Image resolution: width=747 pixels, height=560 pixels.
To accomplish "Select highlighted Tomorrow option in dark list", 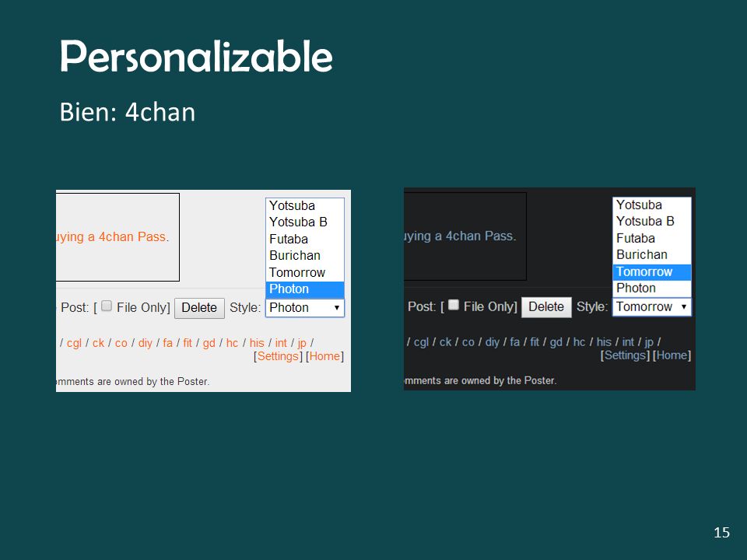I will (652, 272).
